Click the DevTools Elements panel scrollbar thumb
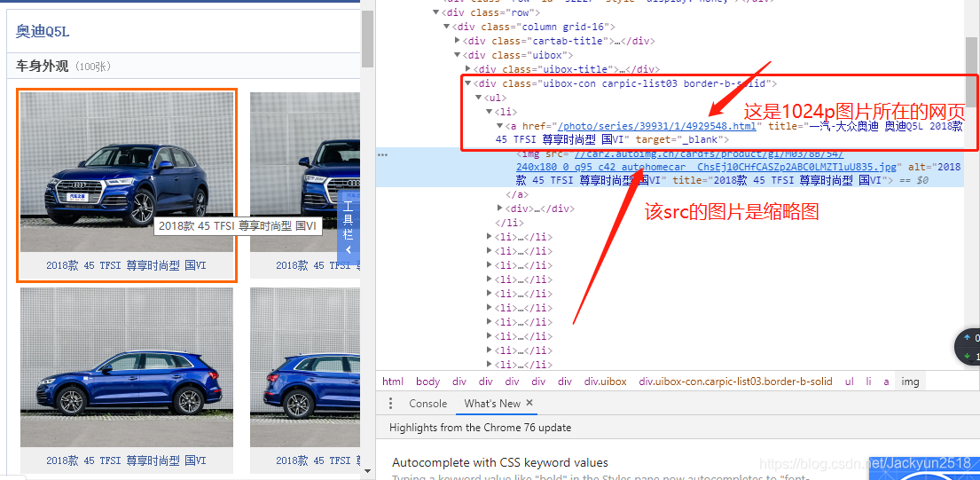980x480 pixels. 972,72
